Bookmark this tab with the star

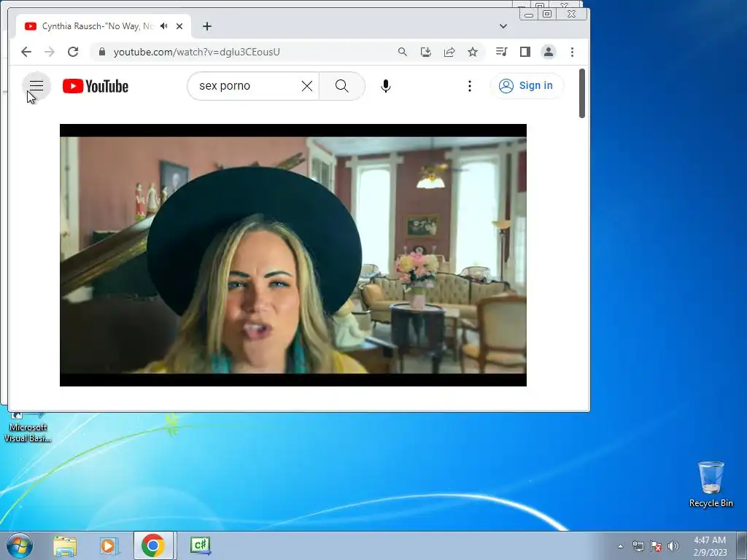coord(473,52)
